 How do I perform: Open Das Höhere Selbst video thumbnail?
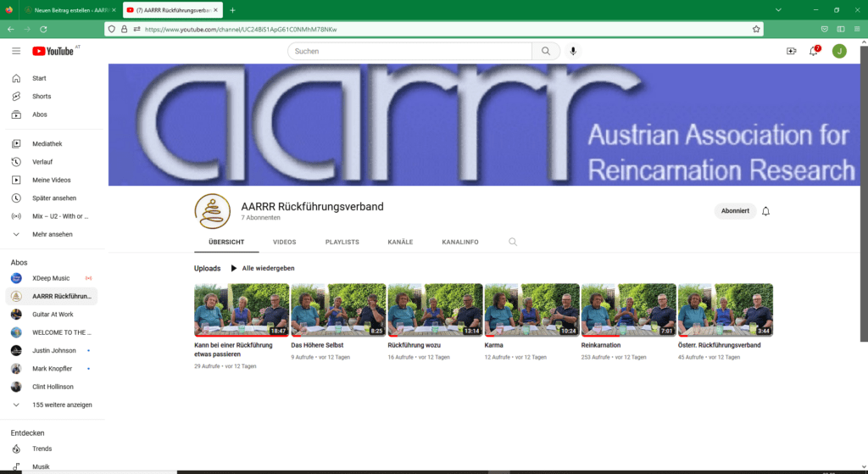tap(338, 310)
